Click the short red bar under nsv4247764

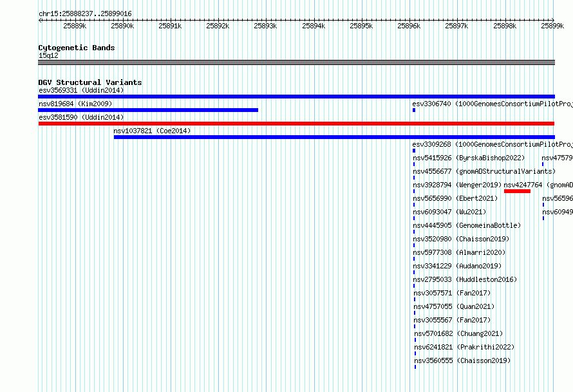click(517, 191)
